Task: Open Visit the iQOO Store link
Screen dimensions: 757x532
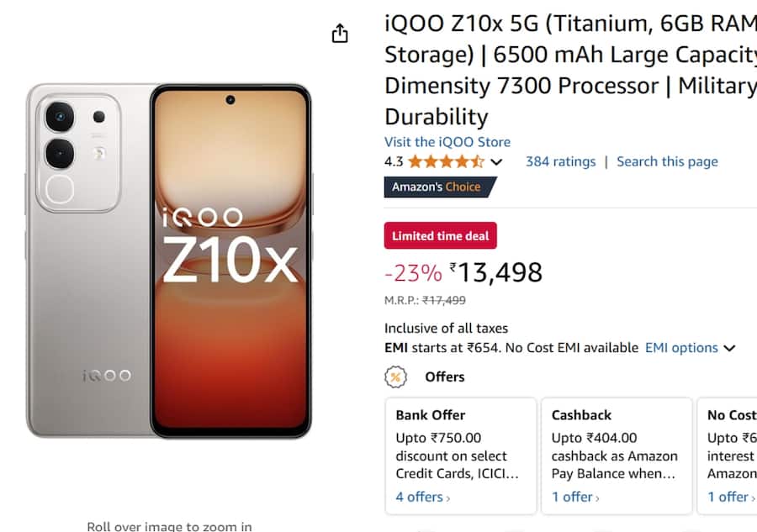Action: pos(447,142)
